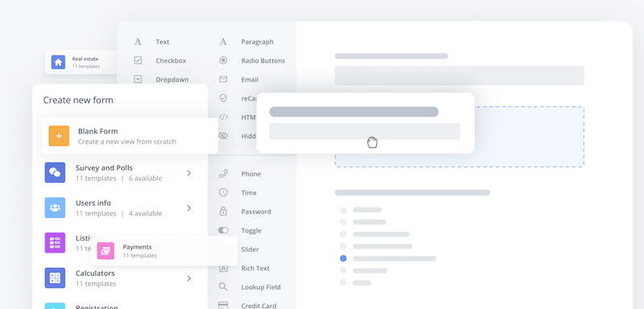Expand the Survey and Polls chevron
This screenshot has height=309, width=644.
[x=189, y=173]
